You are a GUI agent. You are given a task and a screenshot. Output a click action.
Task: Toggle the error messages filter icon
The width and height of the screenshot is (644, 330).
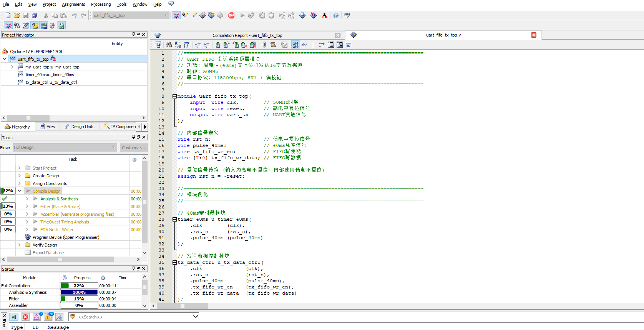click(25, 317)
